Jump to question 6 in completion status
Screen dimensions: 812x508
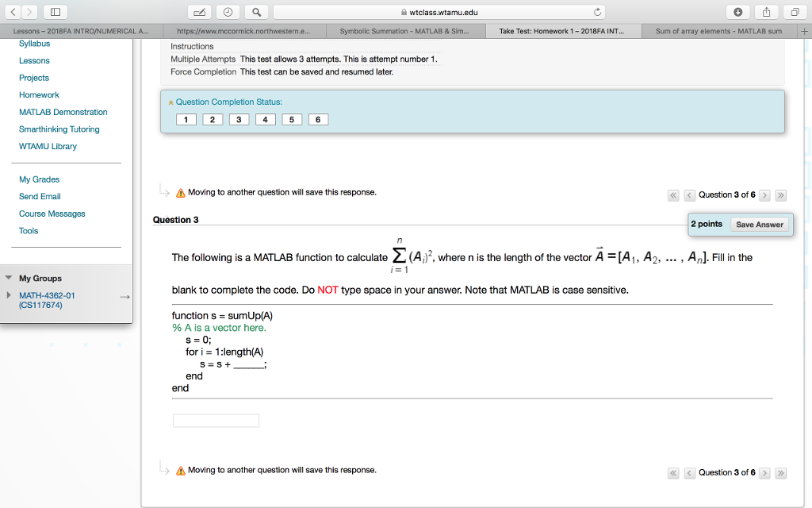click(318, 120)
